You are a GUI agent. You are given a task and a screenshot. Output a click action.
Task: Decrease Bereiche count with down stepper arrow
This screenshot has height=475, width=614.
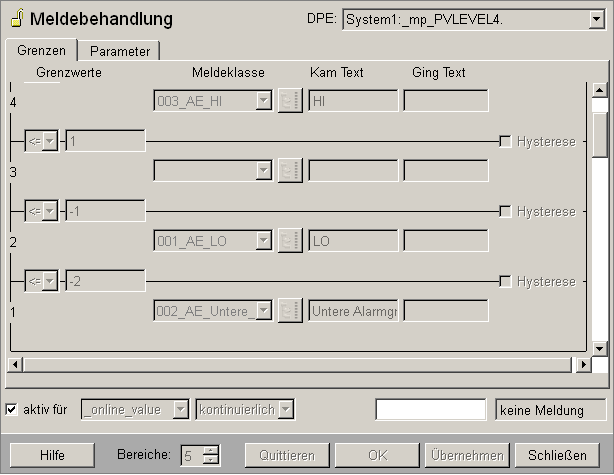tap(211, 460)
